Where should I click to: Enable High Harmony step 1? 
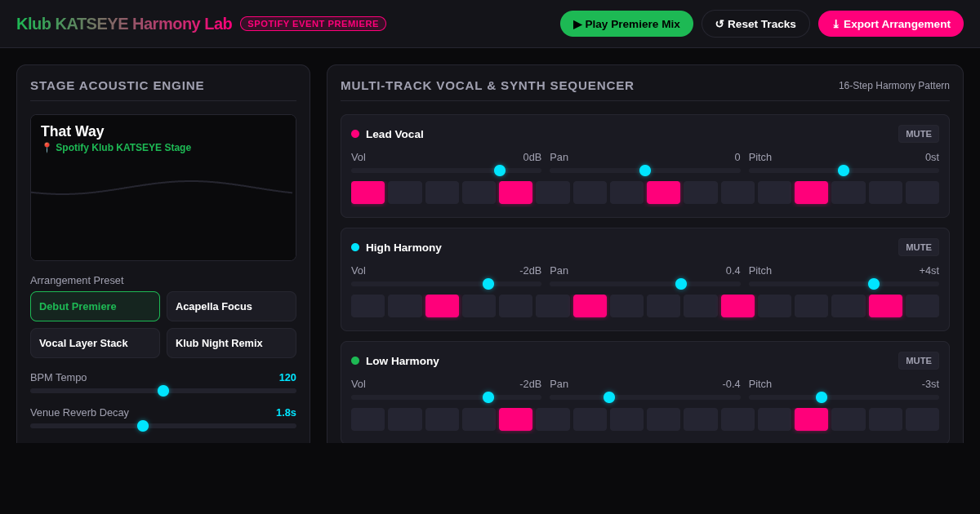(x=367, y=306)
